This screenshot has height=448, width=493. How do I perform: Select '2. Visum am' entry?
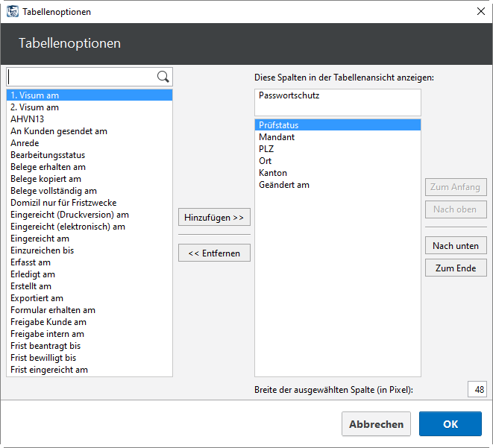point(90,107)
